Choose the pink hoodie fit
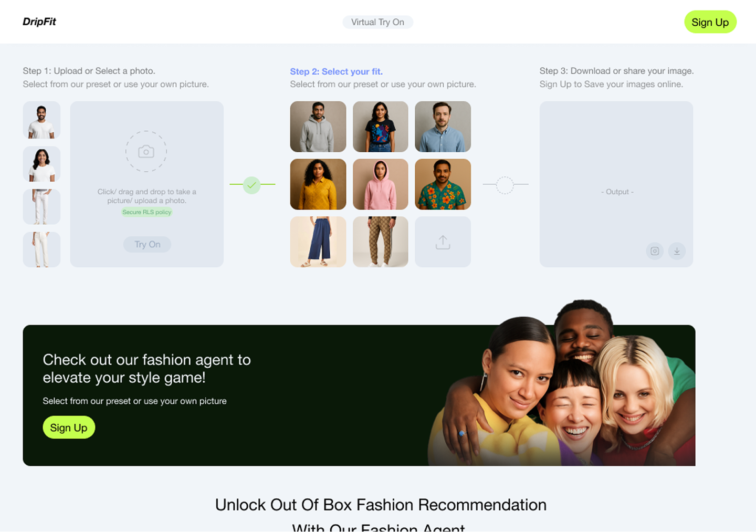 click(x=381, y=184)
